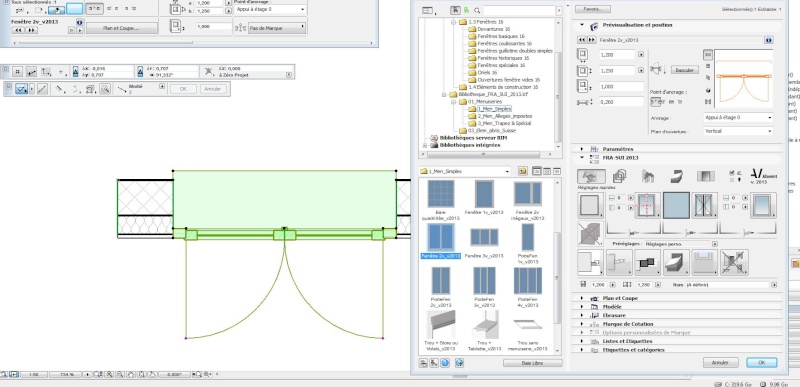Viewport: 800px width, 387px height.
Task: Click the width field showing 1,200 in dialog
Action: (x=616, y=55)
